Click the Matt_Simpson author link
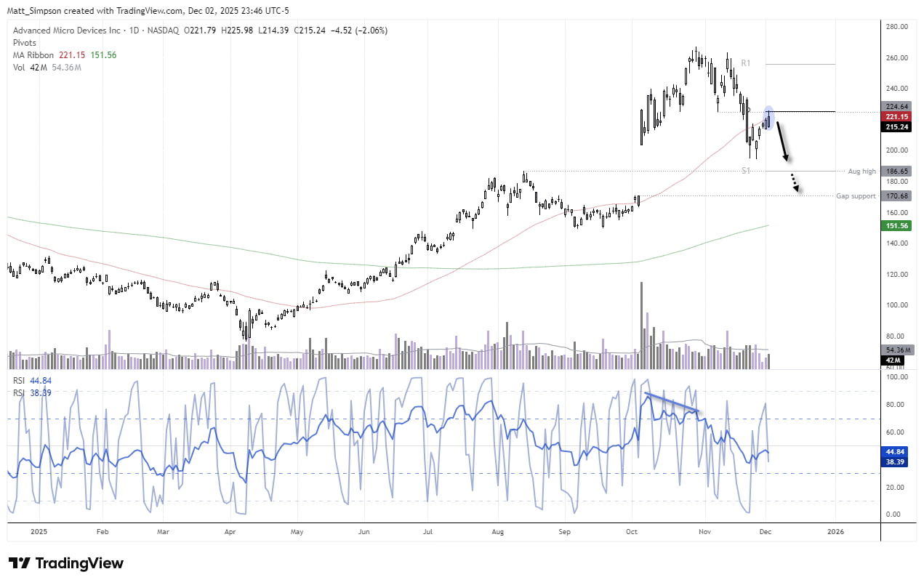The width and height of the screenshot is (924, 585). [x=35, y=11]
